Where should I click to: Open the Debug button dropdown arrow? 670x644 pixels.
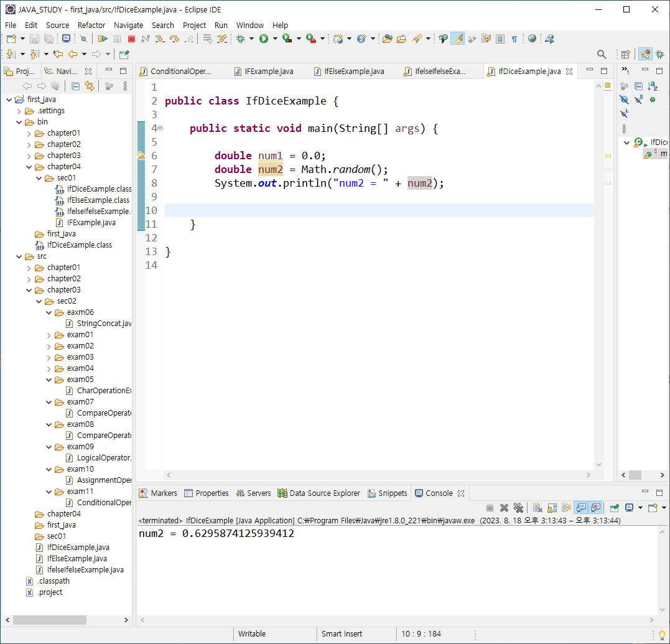[x=252, y=39]
